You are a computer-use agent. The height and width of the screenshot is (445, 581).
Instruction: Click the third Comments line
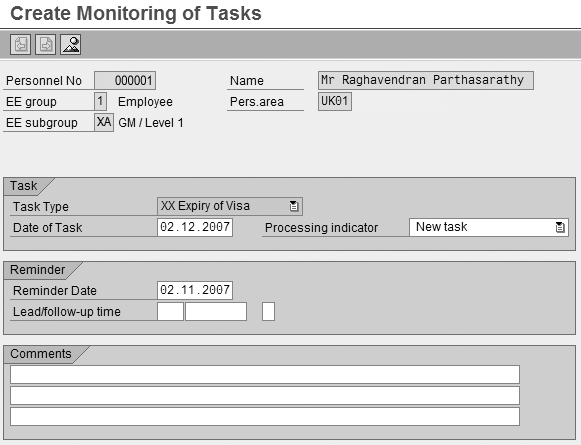265,417
